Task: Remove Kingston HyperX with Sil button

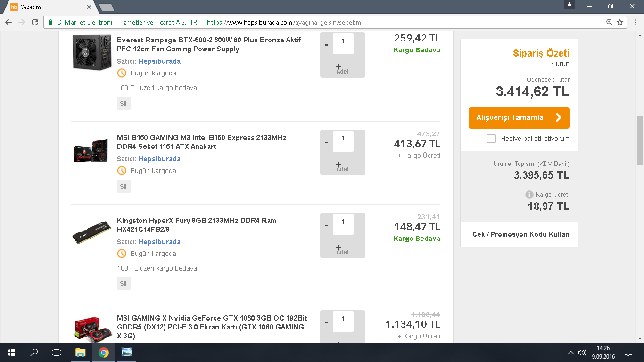Action: coord(124,284)
